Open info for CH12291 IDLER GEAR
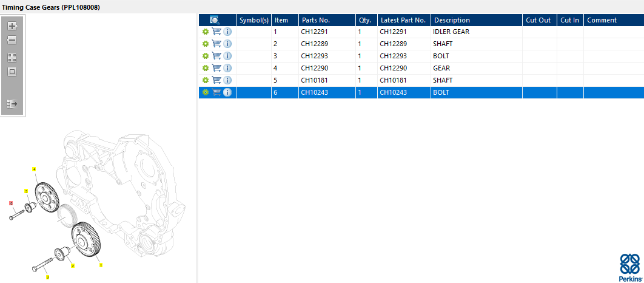The width and height of the screenshot is (644, 283). [227, 32]
